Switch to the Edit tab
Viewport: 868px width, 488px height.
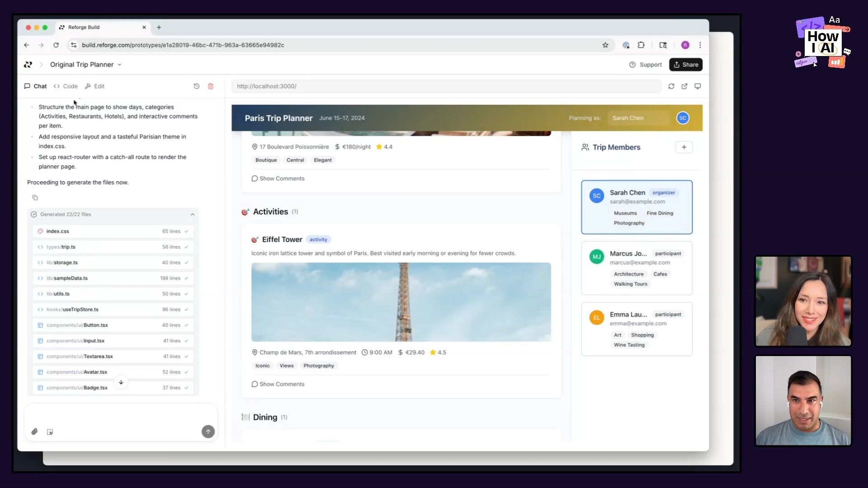pyautogui.click(x=94, y=86)
